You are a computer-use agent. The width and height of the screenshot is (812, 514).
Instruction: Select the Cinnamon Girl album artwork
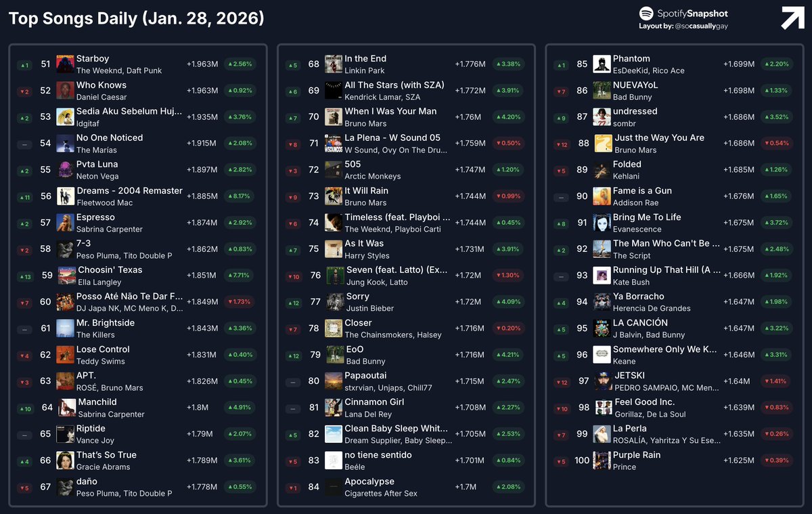(x=332, y=407)
